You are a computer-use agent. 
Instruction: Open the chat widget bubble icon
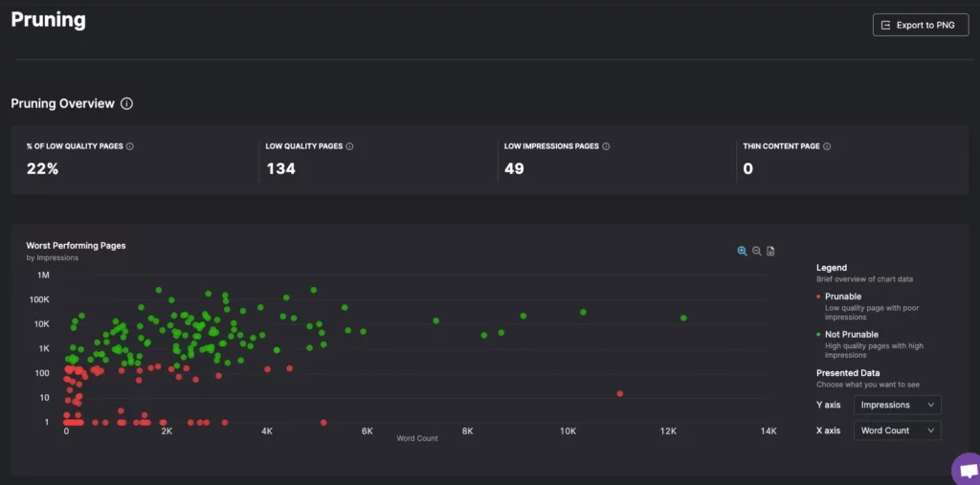coord(967,471)
